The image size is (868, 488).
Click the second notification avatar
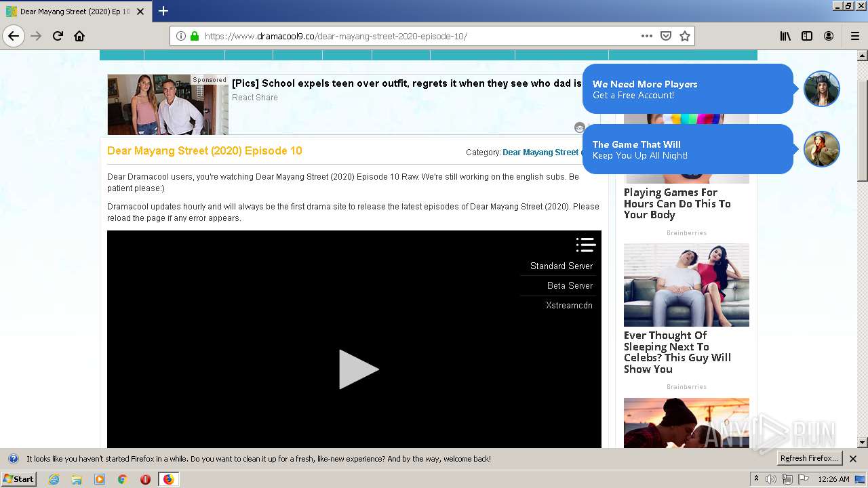point(822,149)
